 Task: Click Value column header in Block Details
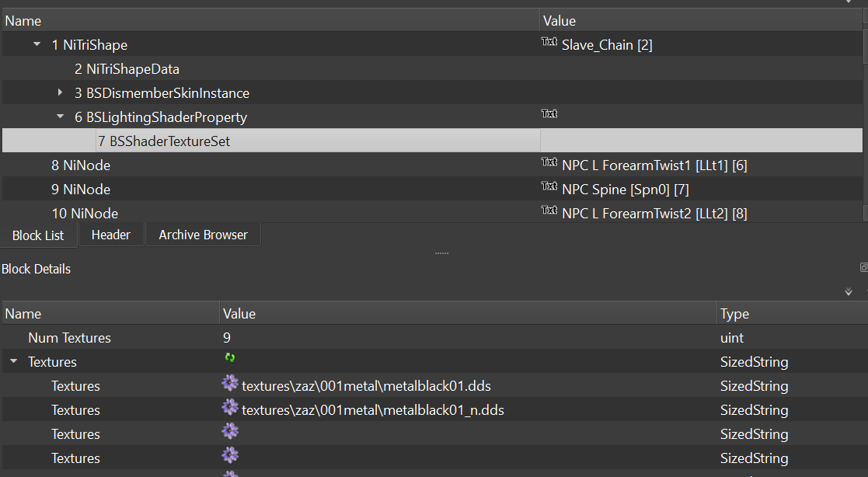(468, 313)
